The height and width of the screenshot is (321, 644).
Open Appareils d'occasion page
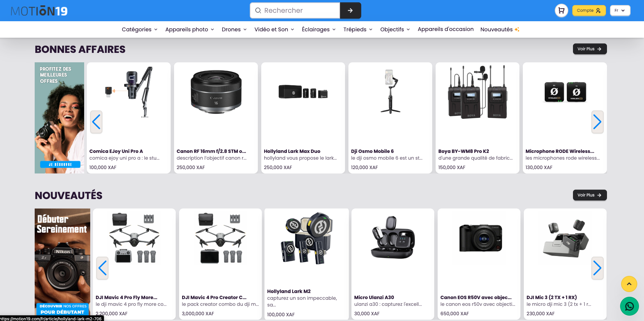[445, 29]
